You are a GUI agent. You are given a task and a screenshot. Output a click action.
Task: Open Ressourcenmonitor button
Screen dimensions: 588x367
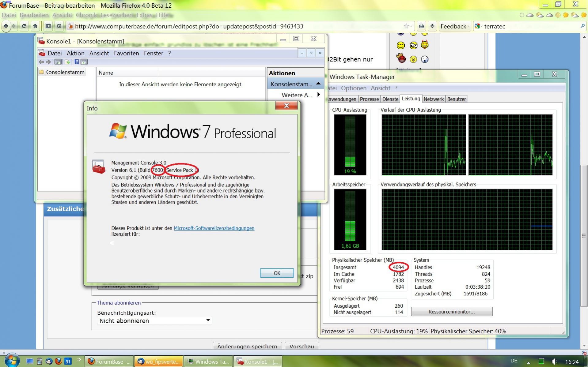(x=452, y=312)
